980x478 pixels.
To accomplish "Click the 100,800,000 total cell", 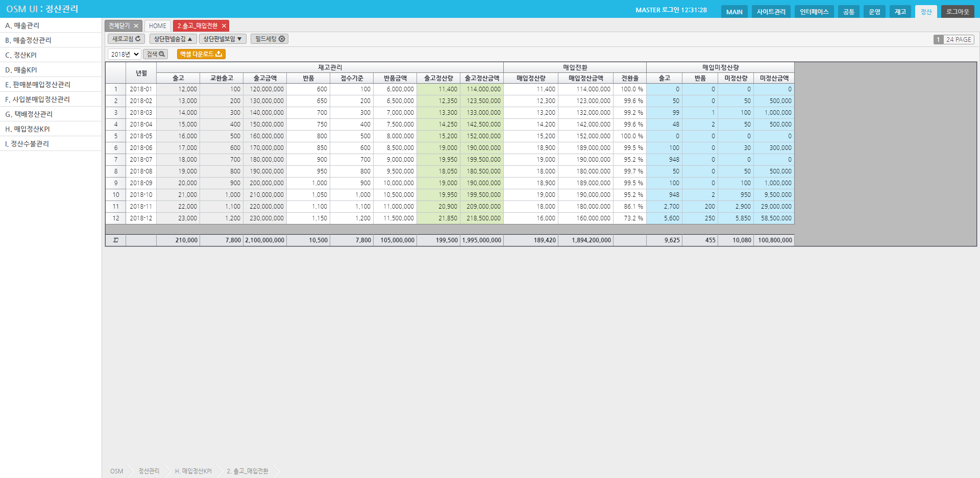I will point(774,240).
